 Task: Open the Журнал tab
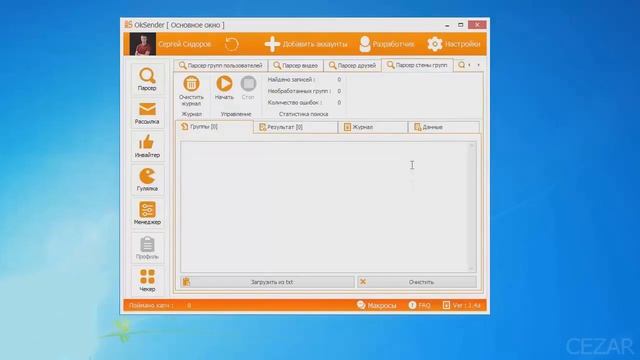373,127
